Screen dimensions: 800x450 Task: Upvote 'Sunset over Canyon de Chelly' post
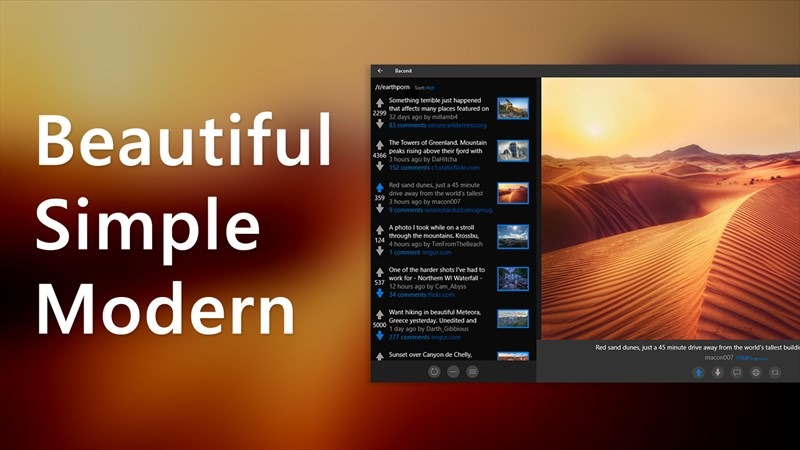coord(380,357)
